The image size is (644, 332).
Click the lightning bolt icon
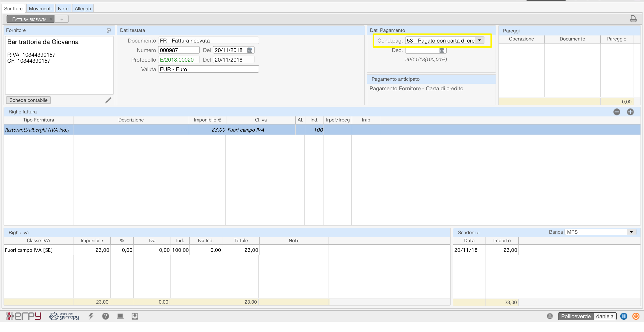coord(91,316)
